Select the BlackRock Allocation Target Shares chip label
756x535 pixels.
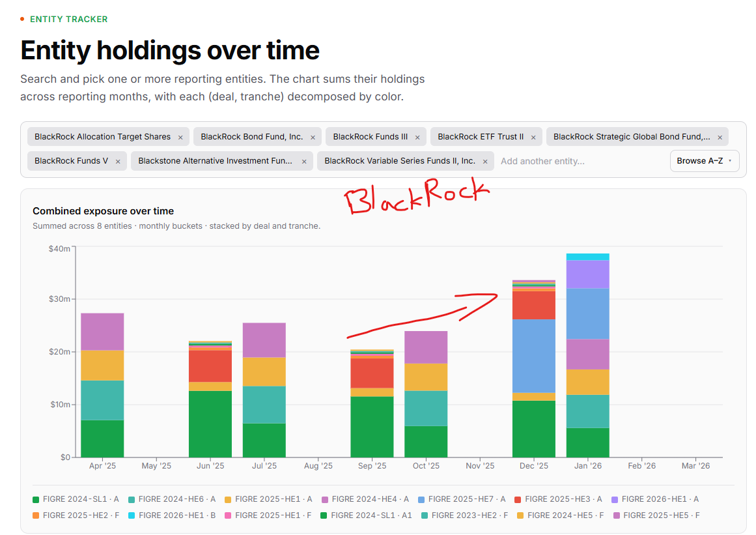[x=102, y=137]
